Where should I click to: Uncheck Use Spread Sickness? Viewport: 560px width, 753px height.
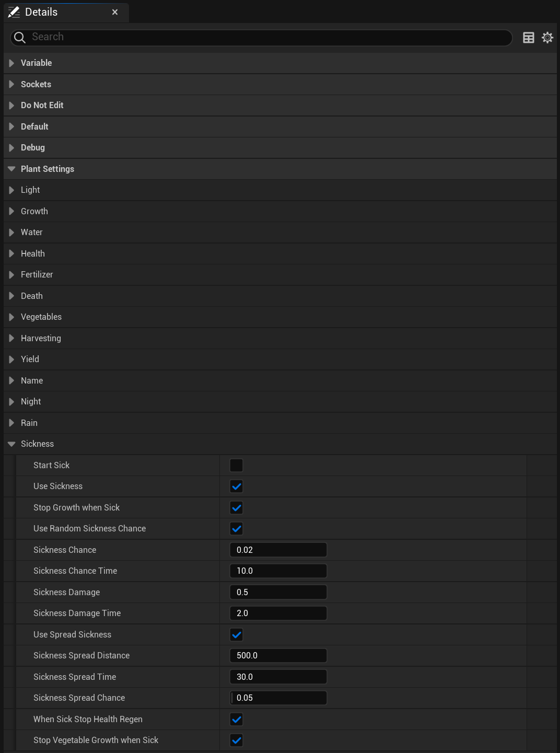click(x=236, y=634)
